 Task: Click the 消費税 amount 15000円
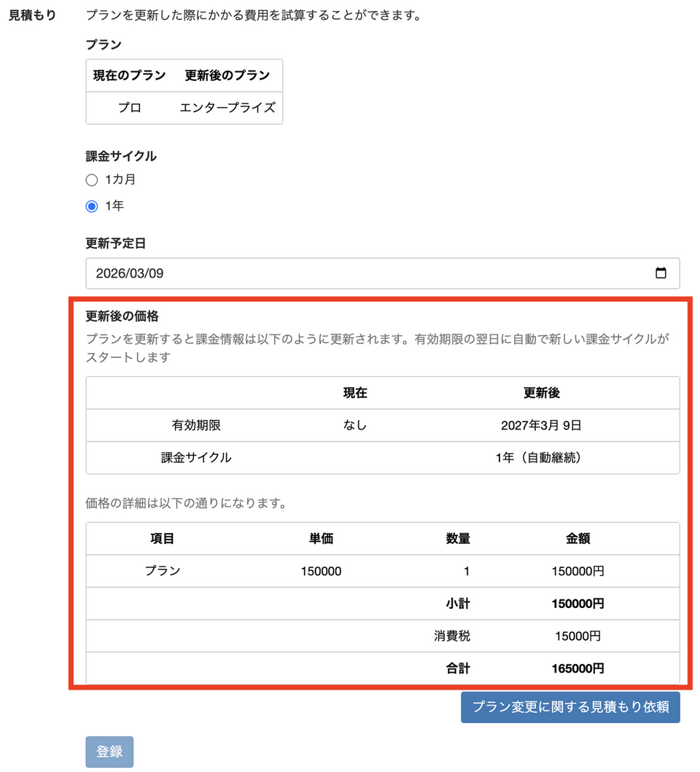[577, 636]
